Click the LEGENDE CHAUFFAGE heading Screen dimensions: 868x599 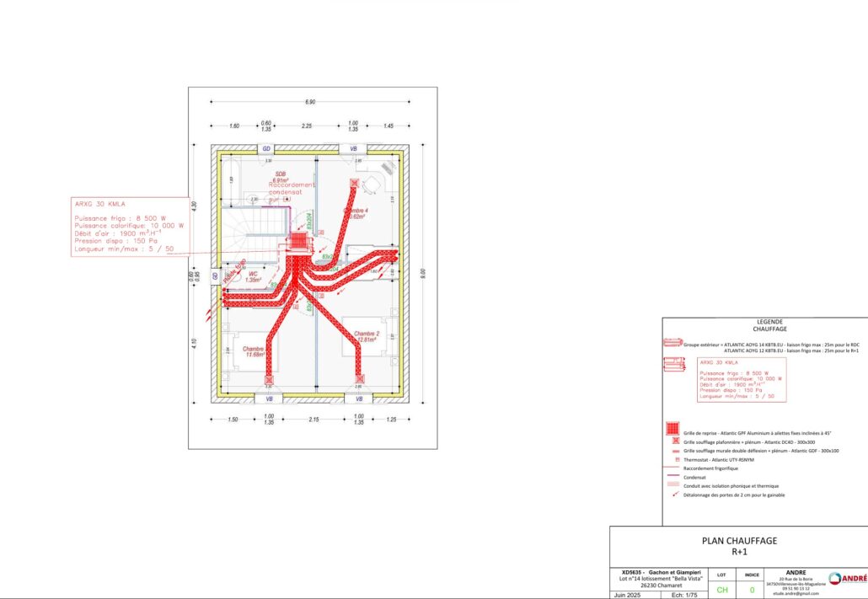pyautogui.click(x=769, y=325)
